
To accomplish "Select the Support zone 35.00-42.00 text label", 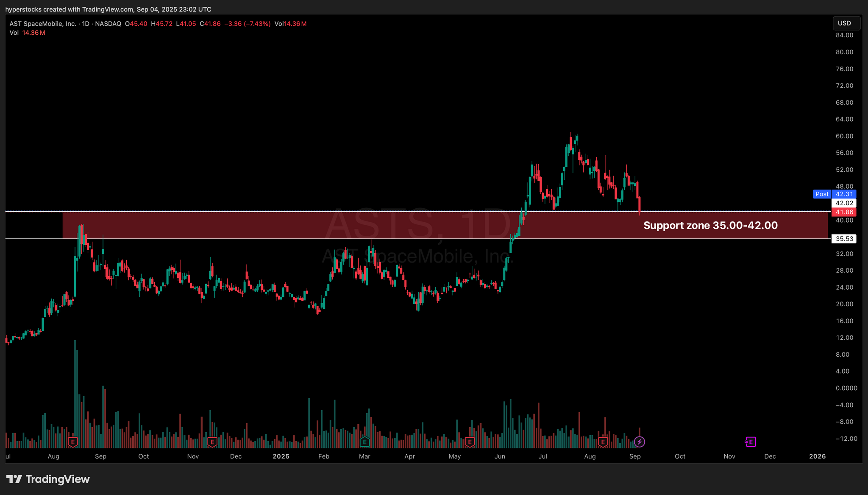I will [710, 225].
